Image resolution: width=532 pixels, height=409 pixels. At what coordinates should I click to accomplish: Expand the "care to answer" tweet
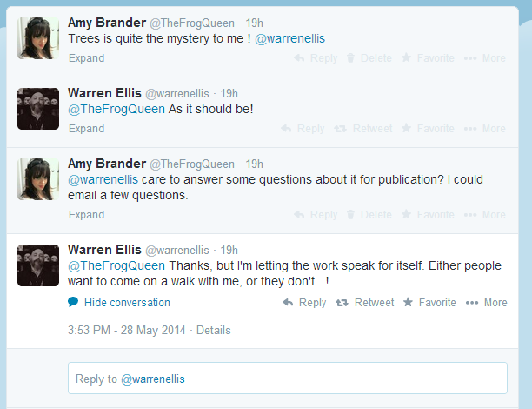pyautogui.click(x=87, y=215)
